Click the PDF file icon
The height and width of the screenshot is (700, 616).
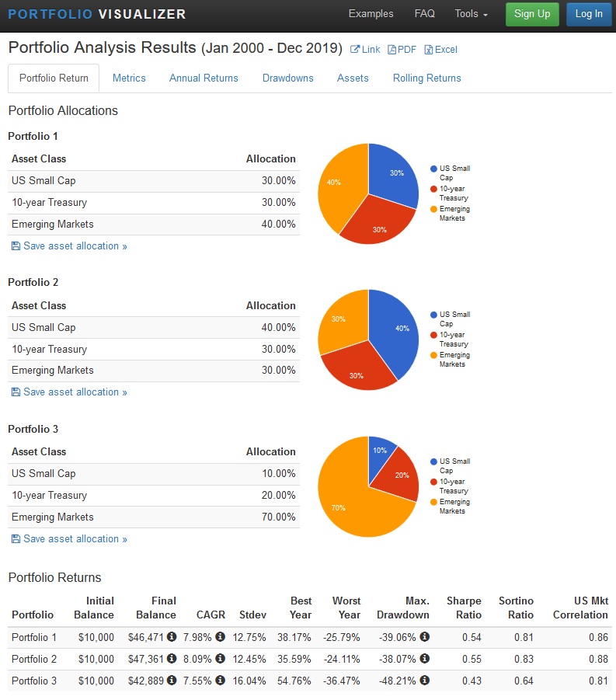392,50
